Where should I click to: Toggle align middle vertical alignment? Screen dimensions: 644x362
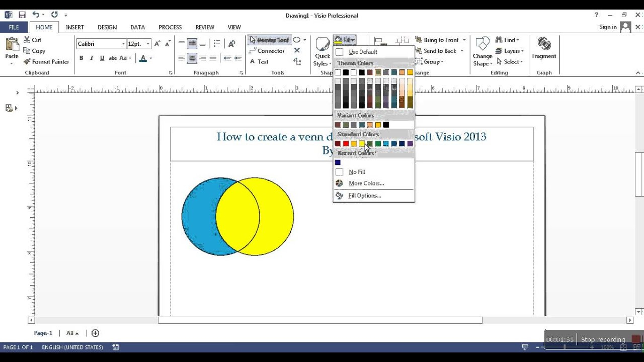tap(192, 44)
